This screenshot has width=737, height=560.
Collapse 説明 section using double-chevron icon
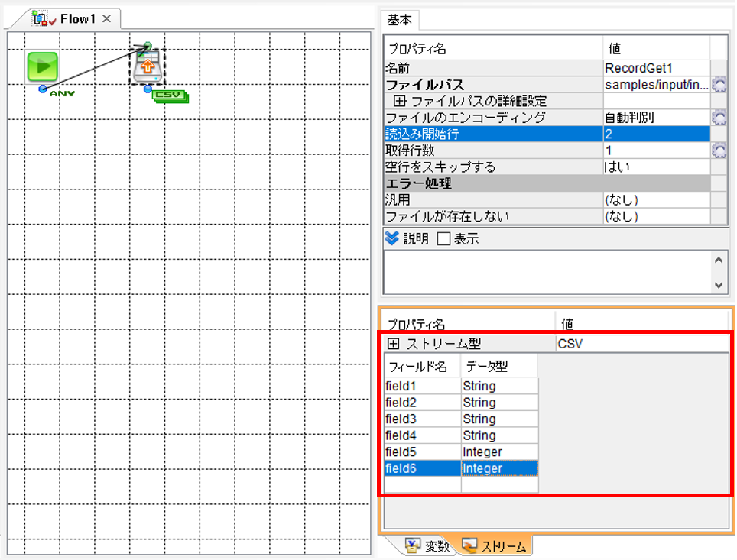391,238
